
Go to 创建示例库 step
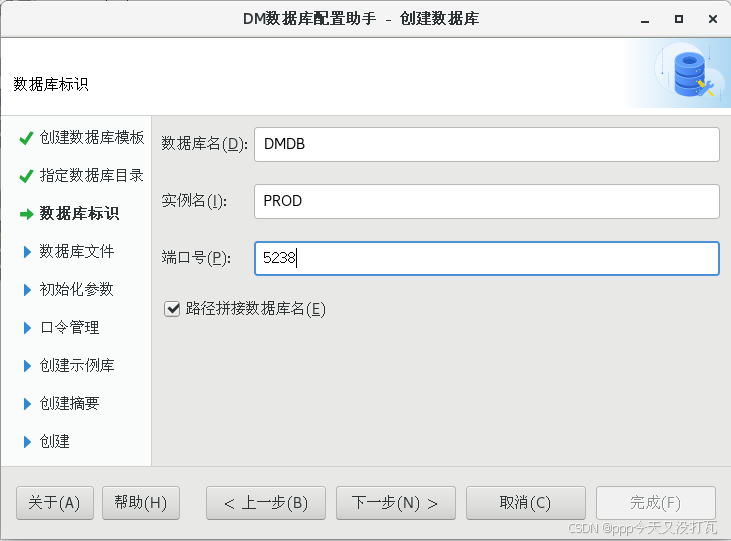[77, 365]
